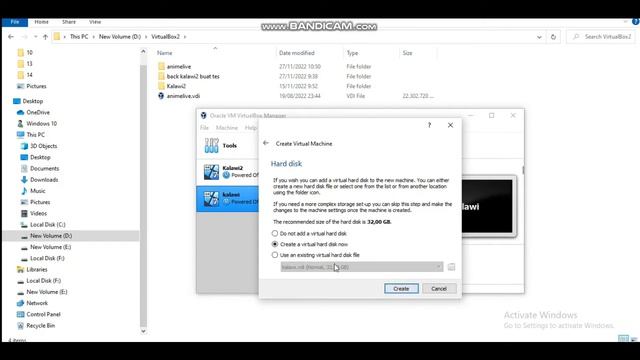
Task: Click the Create button in the dialog
Action: [x=401, y=289]
